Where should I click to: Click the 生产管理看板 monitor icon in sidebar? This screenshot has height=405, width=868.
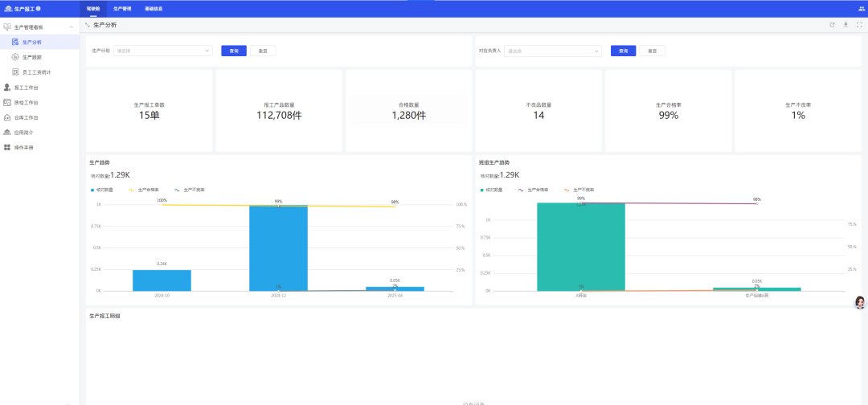[7, 27]
